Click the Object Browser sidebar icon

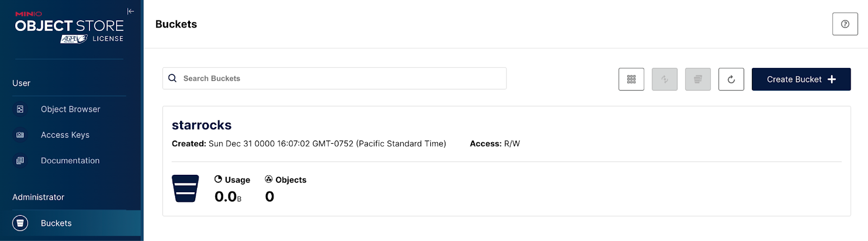[x=20, y=109]
